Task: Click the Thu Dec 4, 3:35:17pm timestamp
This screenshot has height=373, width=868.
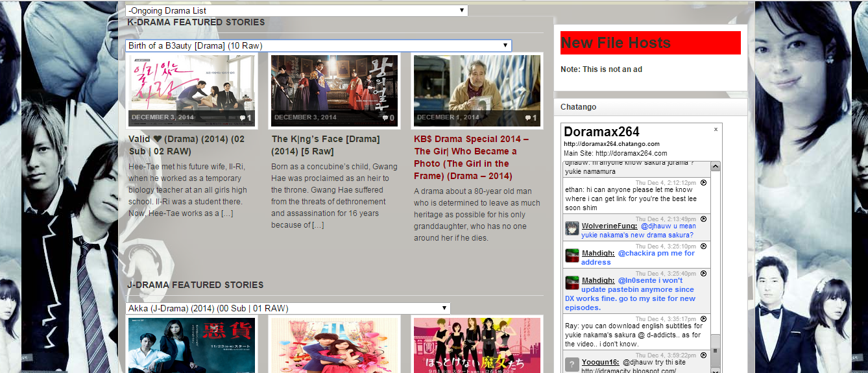Action: pos(666,319)
